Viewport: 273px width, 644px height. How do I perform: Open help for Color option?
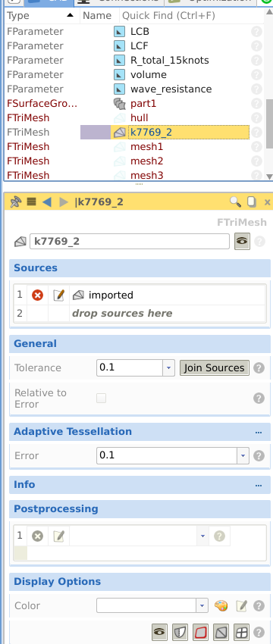pyautogui.click(x=259, y=605)
